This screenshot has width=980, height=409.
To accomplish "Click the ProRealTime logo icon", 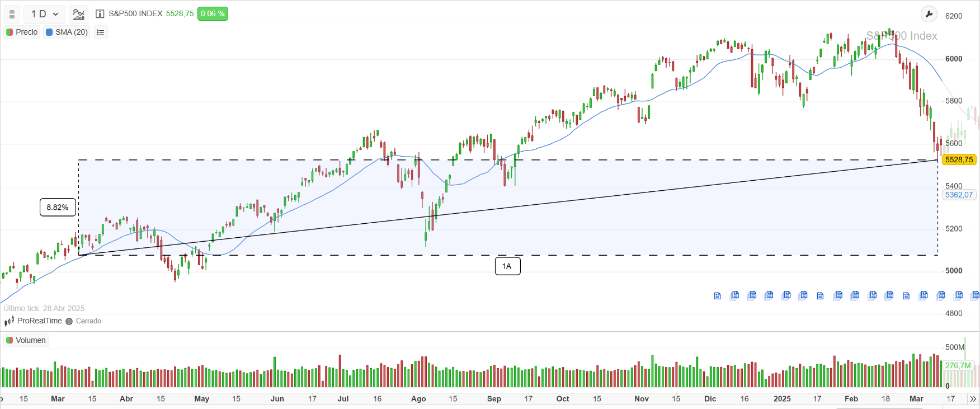I will click(9, 321).
